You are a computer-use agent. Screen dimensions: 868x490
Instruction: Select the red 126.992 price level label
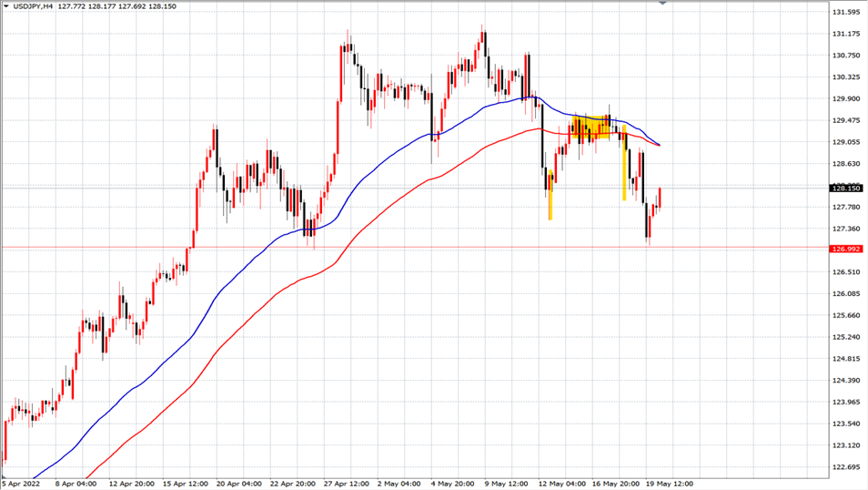846,248
